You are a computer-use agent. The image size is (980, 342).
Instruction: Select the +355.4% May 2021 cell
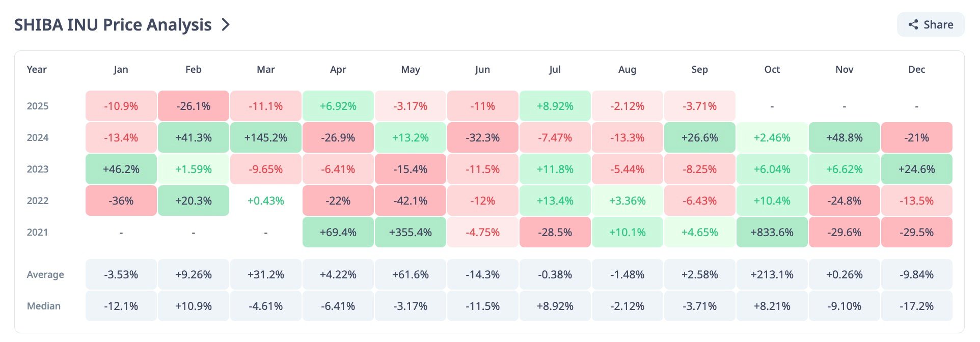pyautogui.click(x=410, y=232)
